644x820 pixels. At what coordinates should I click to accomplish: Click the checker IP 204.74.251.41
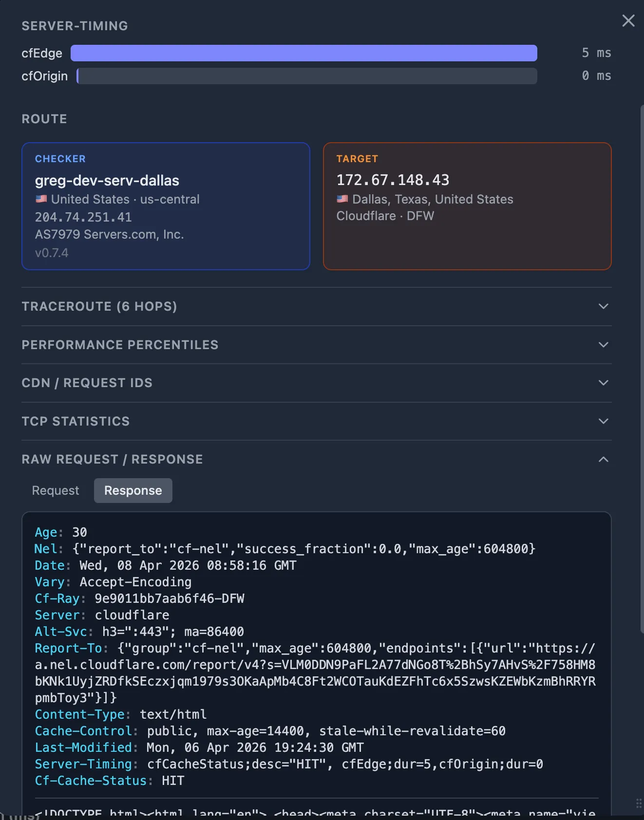click(x=83, y=217)
